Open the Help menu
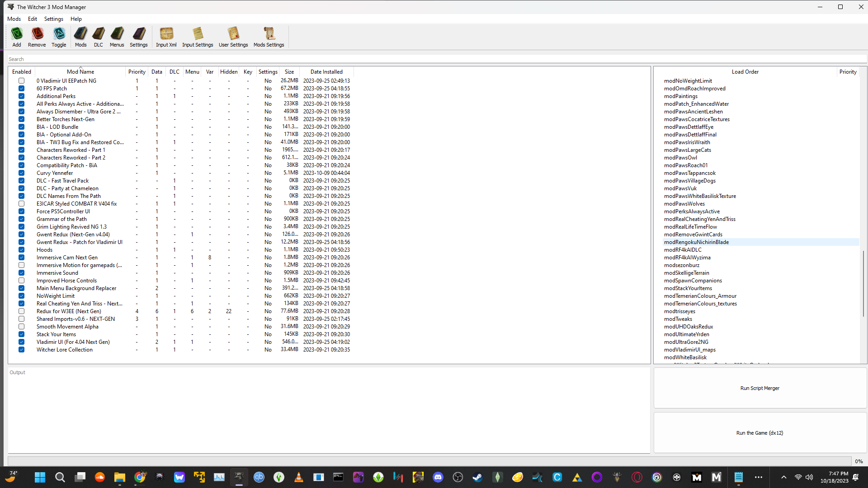 [x=76, y=19]
